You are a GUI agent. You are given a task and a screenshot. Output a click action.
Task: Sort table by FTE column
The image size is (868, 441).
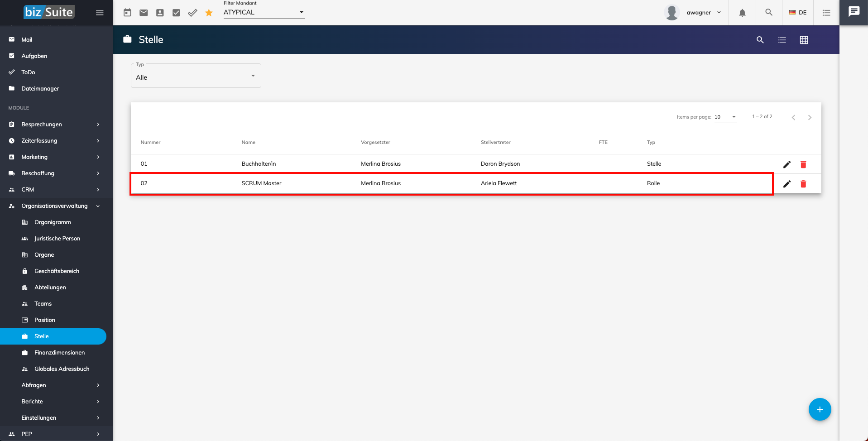(x=603, y=142)
